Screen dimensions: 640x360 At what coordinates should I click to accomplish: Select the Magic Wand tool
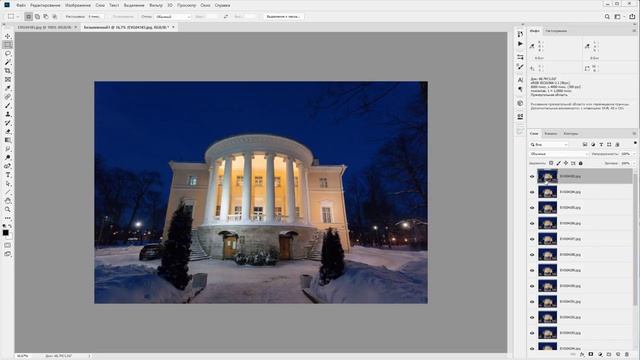coord(8,62)
